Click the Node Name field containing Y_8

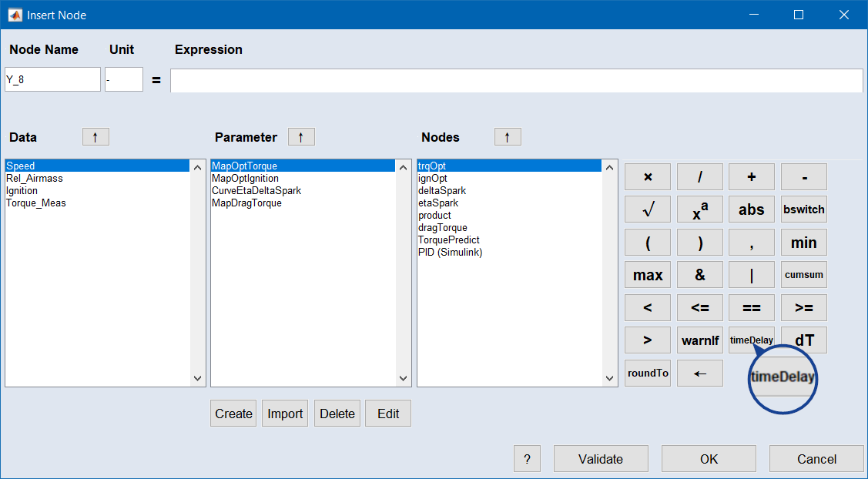click(52, 79)
